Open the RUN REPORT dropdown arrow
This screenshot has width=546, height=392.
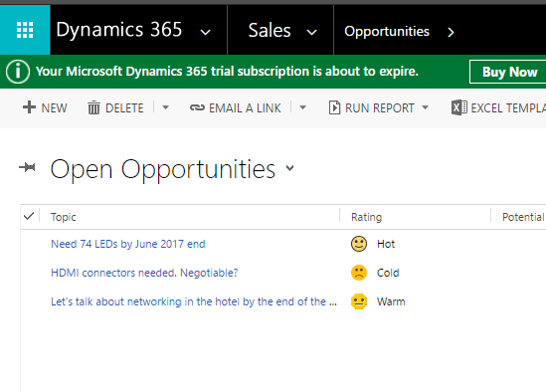426,107
